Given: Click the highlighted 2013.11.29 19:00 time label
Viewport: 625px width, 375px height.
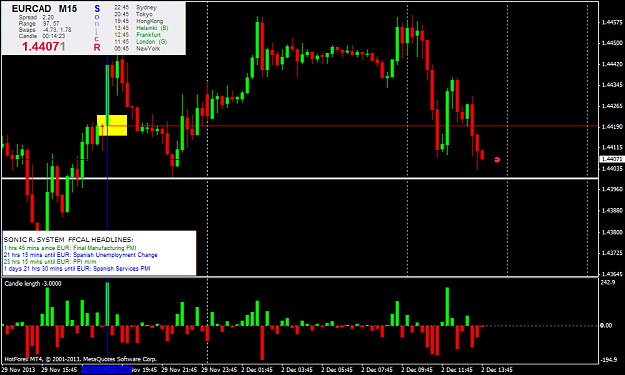Looking at the screenshot, I should [107, 370].
